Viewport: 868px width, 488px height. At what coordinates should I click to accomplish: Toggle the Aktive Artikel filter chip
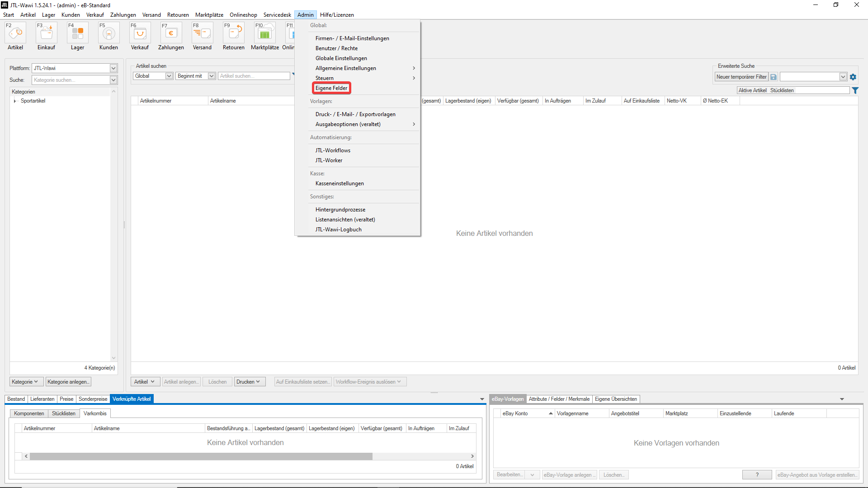tap(753, 90)
